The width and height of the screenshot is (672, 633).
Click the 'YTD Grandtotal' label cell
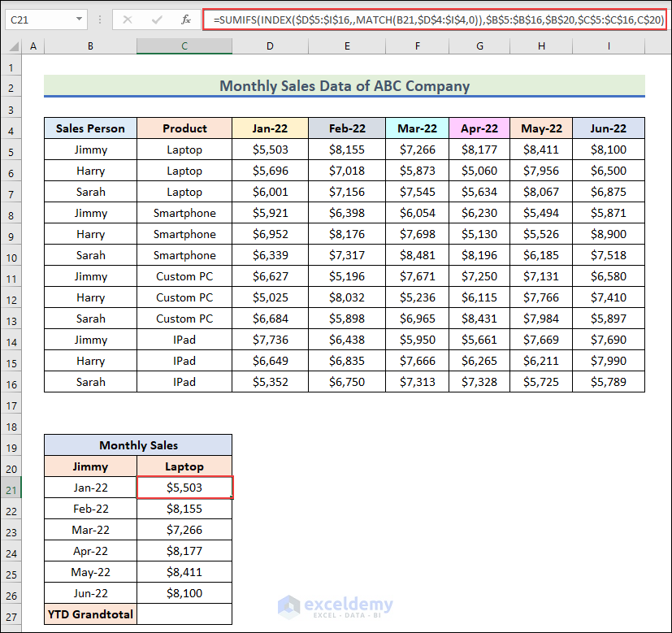click(90, 614)
